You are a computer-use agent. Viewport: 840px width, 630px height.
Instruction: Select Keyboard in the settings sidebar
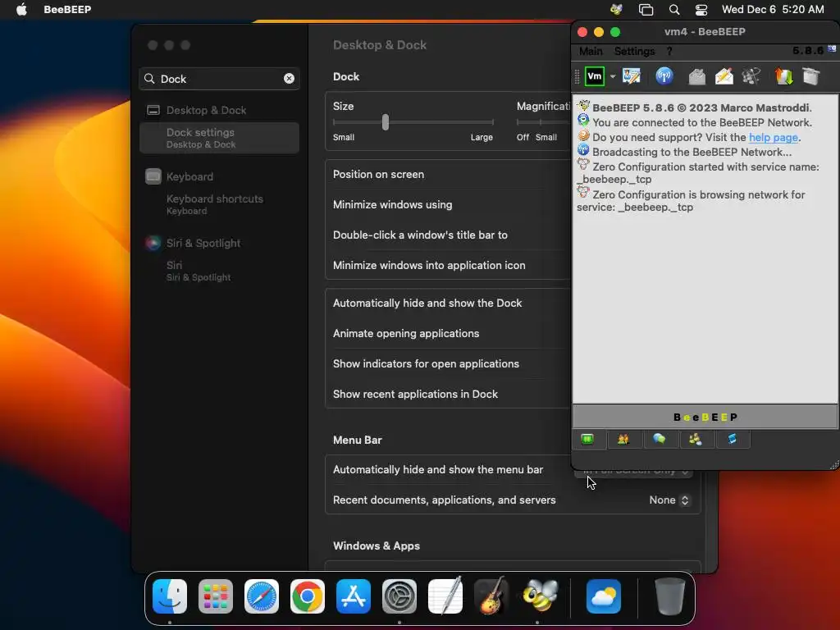tap(219, 177)
